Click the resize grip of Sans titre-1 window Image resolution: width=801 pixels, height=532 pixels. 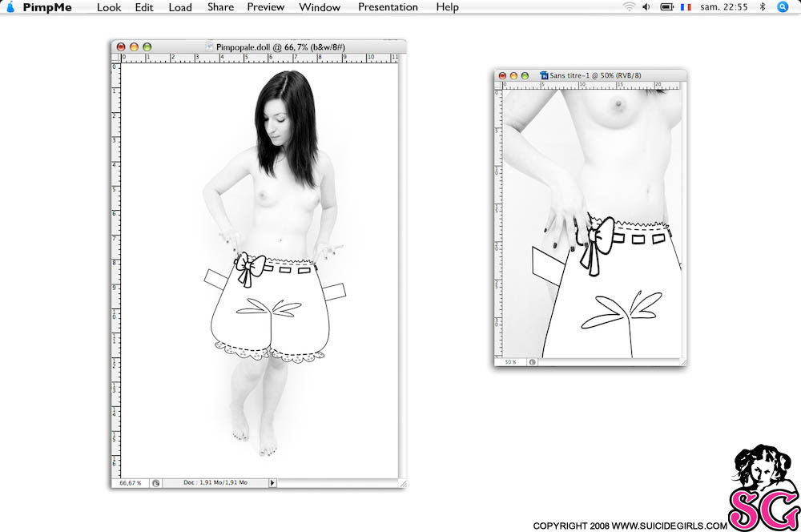683,362
